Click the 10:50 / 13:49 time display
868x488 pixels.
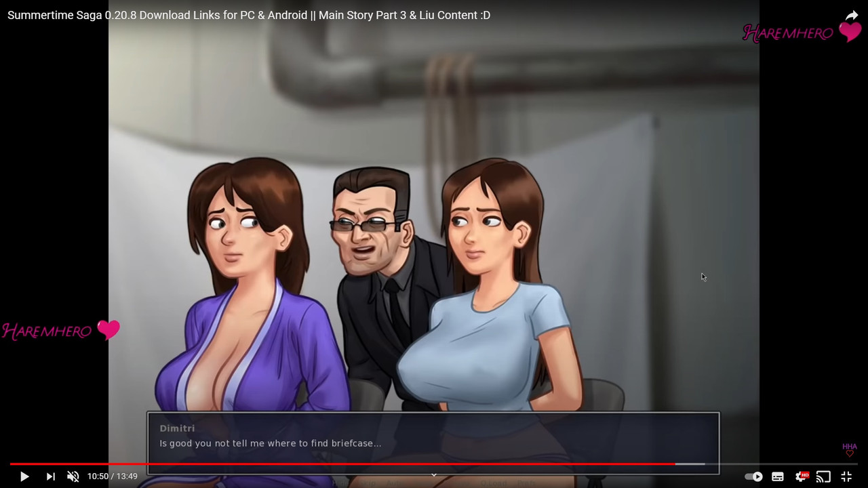pos(113,476)
